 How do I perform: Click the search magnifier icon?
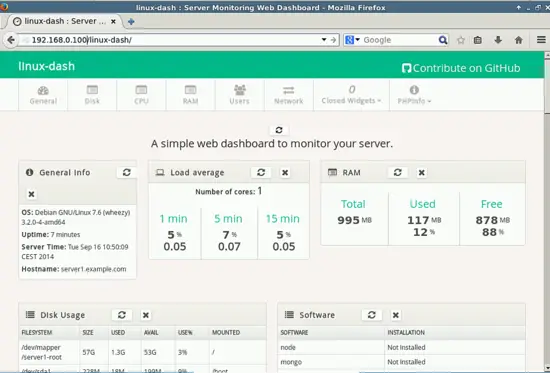click(x=443, y=40)
